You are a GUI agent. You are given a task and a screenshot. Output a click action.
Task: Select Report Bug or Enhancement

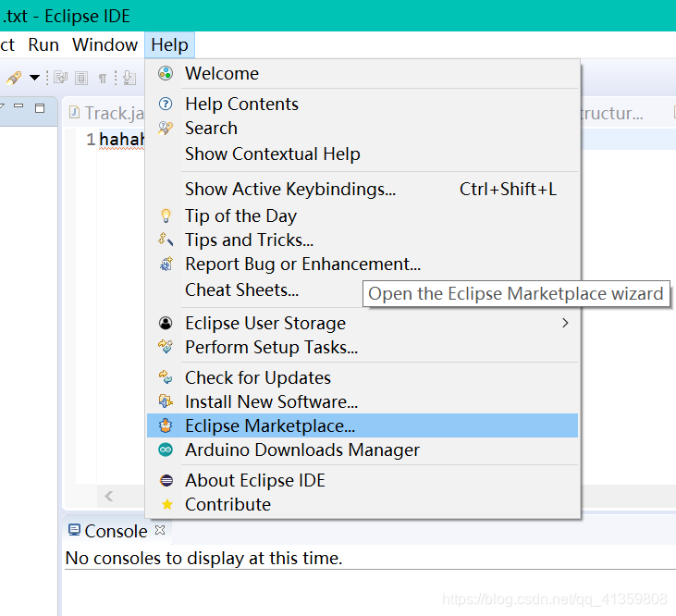pos(363,264)
